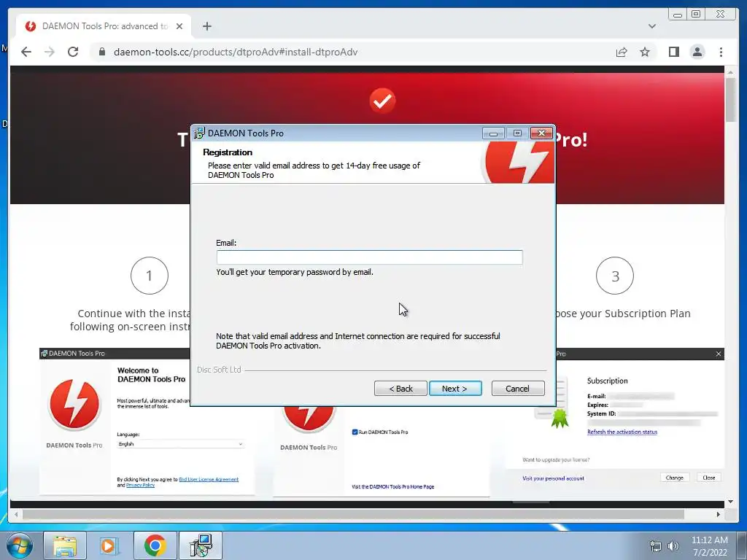The height and width of the screenshot is (560, 747).
Task: Click the Email input field
Action: click(369, 257)
